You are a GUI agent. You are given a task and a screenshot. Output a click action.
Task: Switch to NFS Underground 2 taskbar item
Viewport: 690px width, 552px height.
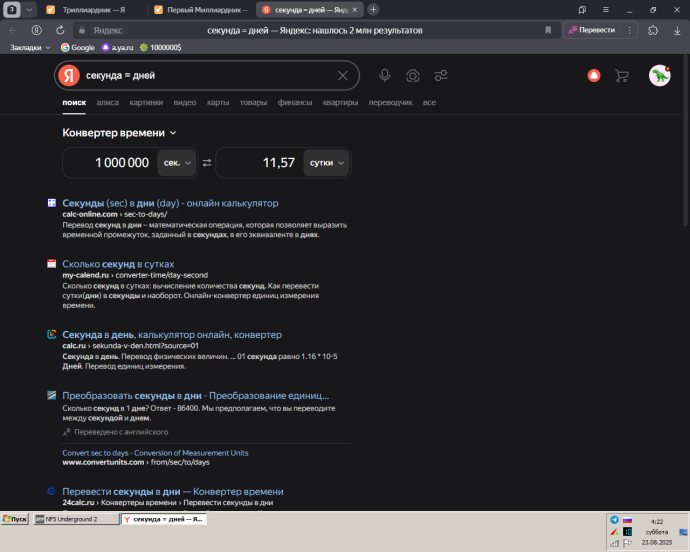click(76, 519)
